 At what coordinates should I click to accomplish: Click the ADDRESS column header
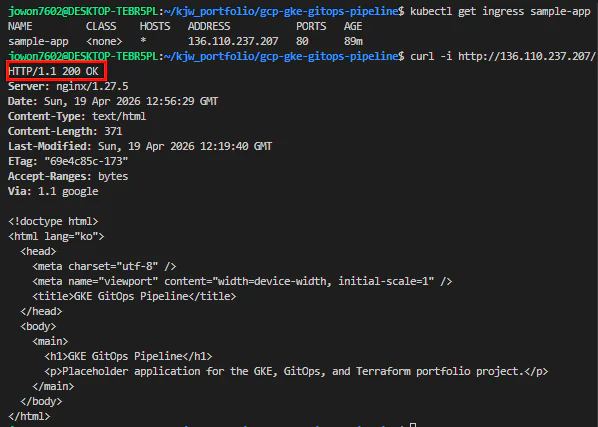click(x=209, y=26)
